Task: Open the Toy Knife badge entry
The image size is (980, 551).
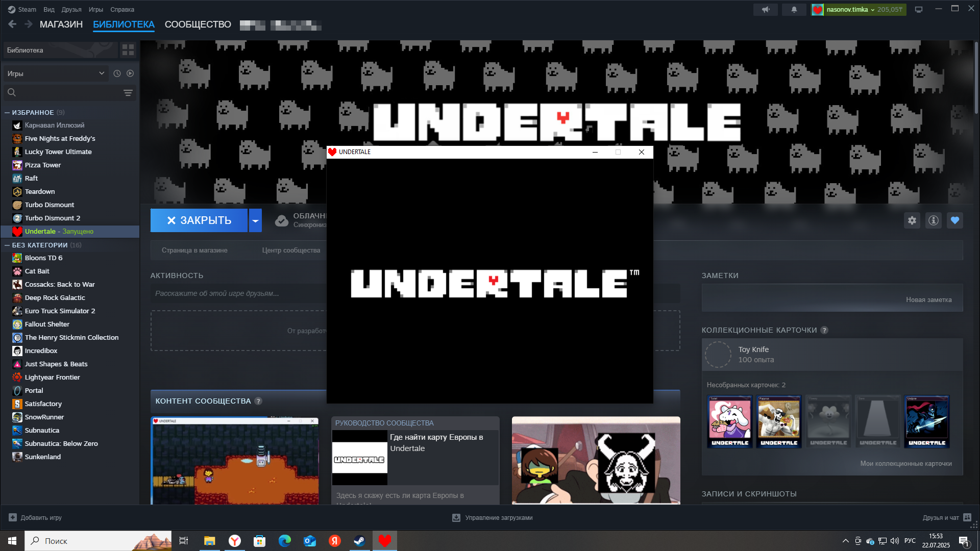Action: tap(832, 355)
